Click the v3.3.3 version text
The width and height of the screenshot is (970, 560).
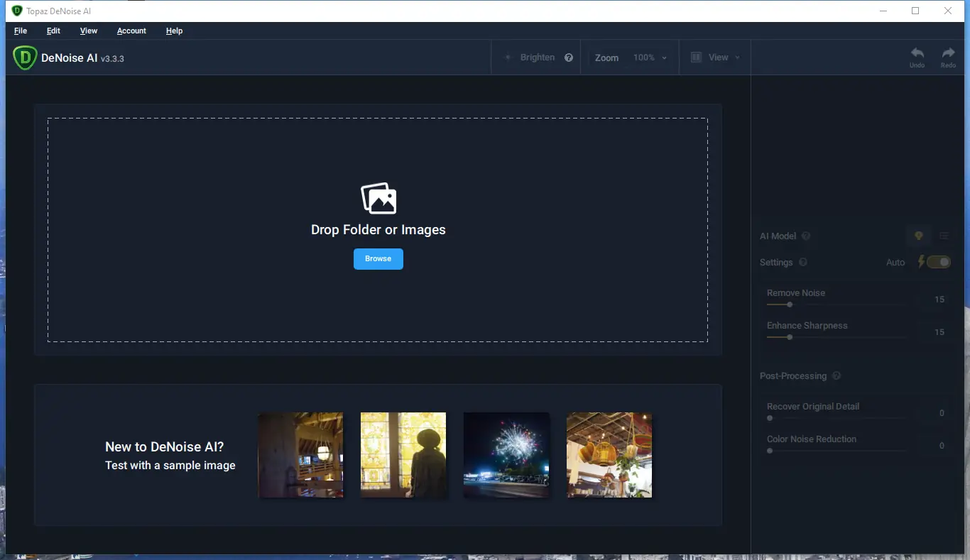pos(112,59)
